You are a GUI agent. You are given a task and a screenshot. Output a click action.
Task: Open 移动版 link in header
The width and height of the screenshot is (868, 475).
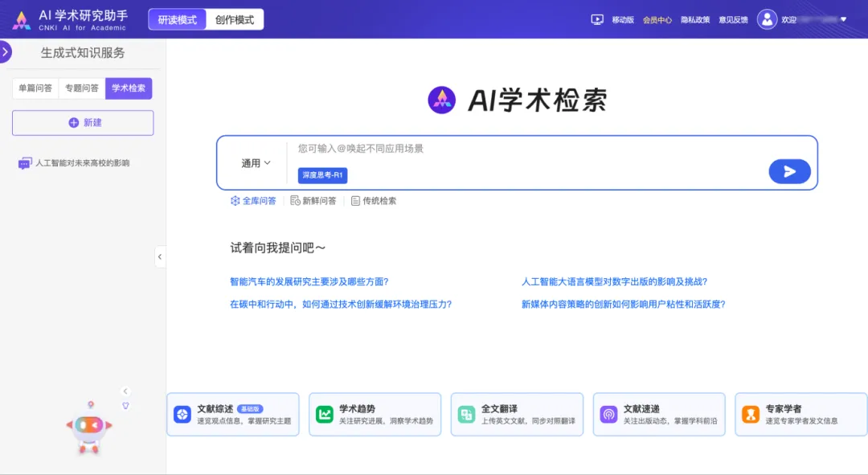coord(623,20)
